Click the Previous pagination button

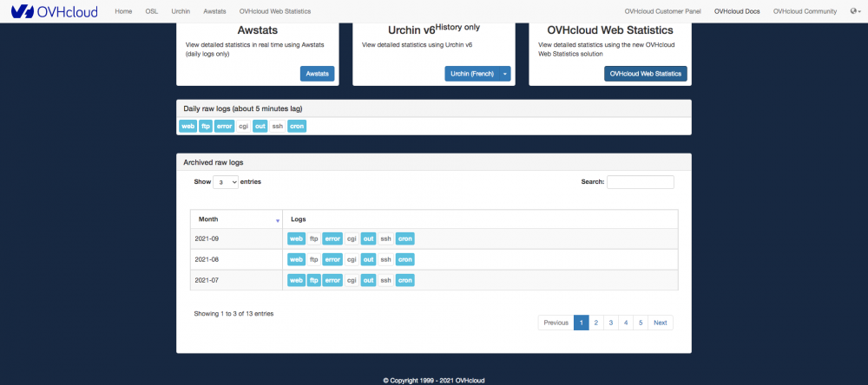[556, 323]
